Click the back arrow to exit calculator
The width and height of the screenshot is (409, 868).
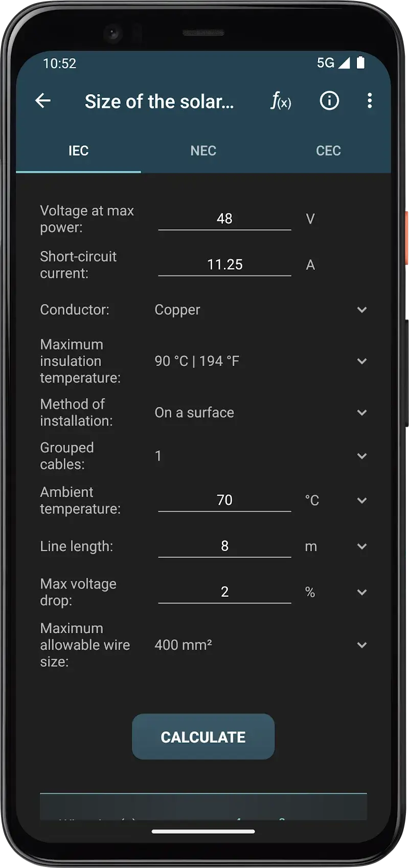43,101
